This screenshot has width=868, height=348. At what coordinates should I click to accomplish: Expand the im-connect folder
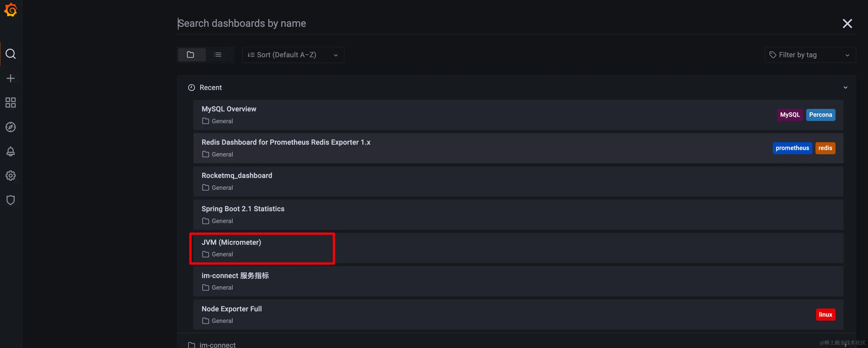pos(217,344)
